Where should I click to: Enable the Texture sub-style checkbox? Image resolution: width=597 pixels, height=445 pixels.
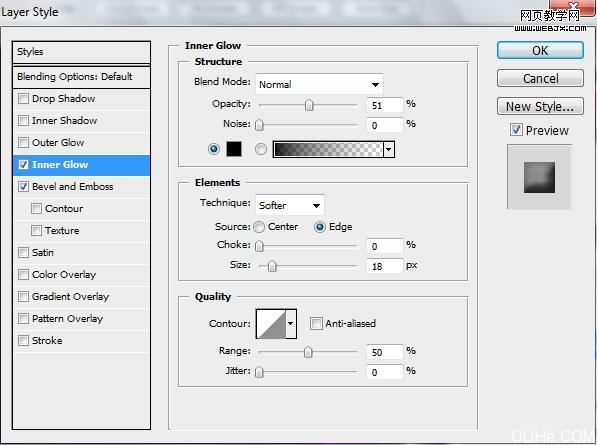point(37,231)
